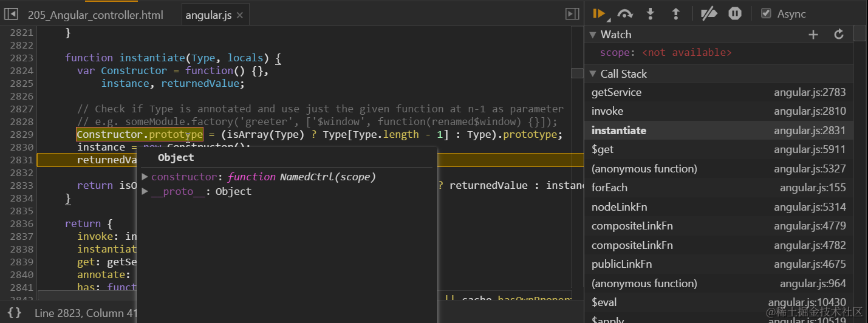Viewport: 868px width, 323px height.
Task: Step out of current function
Action: coord(675,13)
